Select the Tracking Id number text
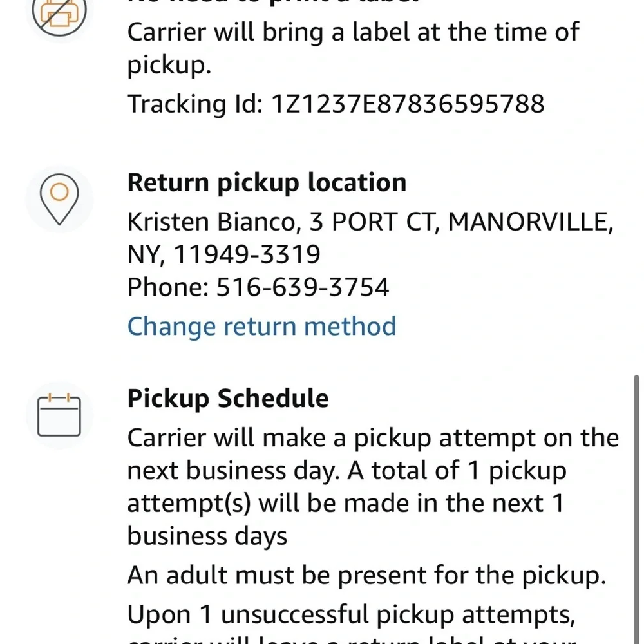The height and width of the screenshot is (644, 644). click(x=408, y=104)
